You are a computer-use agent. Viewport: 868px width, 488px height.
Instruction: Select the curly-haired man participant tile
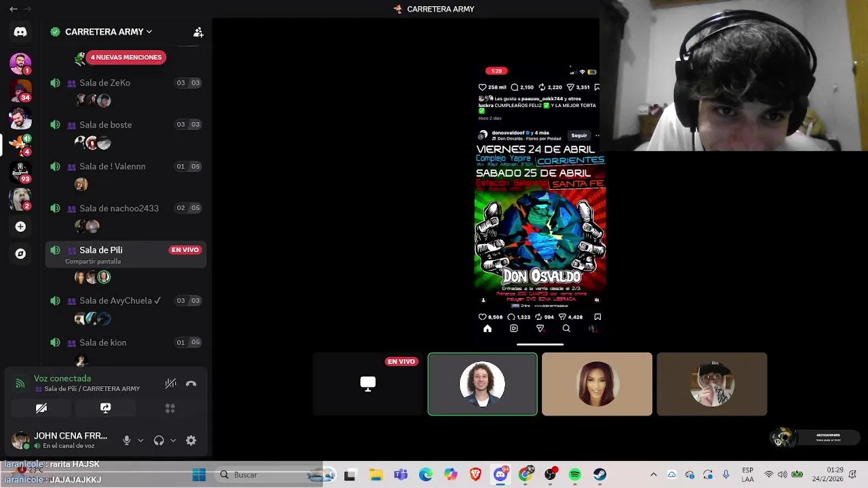coord(482,384)
